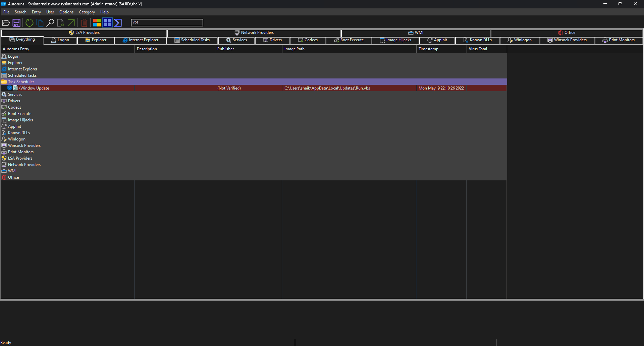Toggle Hide Windows Entries blue icon

click(107, 23)
